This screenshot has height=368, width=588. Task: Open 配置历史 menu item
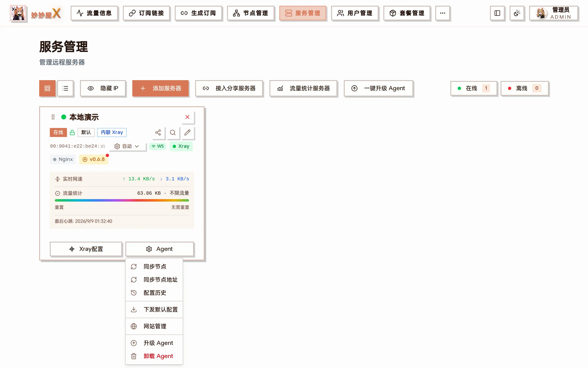154,293
